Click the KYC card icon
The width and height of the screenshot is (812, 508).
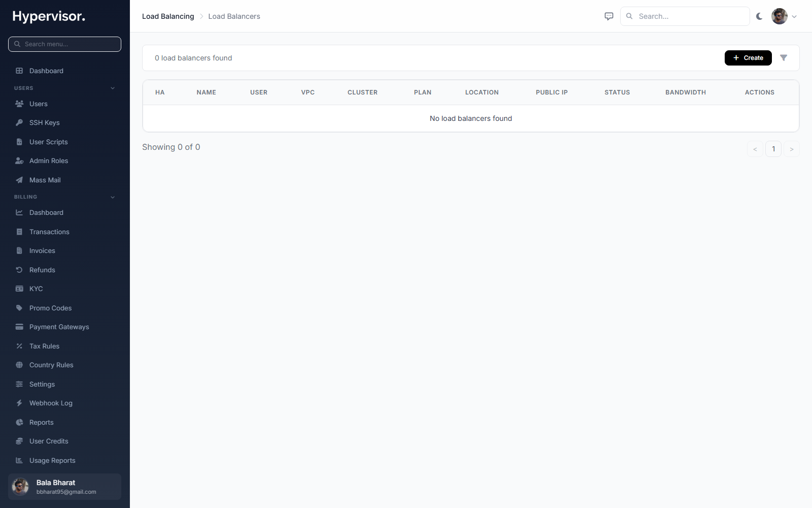pos(19,289)
